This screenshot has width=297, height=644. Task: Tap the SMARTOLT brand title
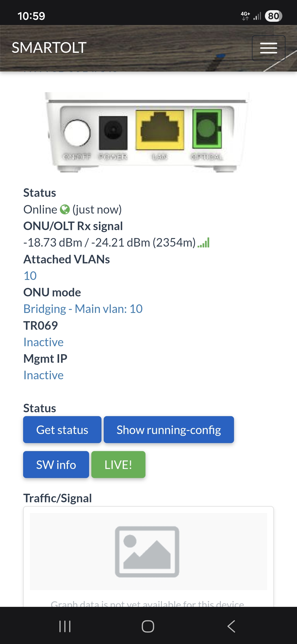49,48
